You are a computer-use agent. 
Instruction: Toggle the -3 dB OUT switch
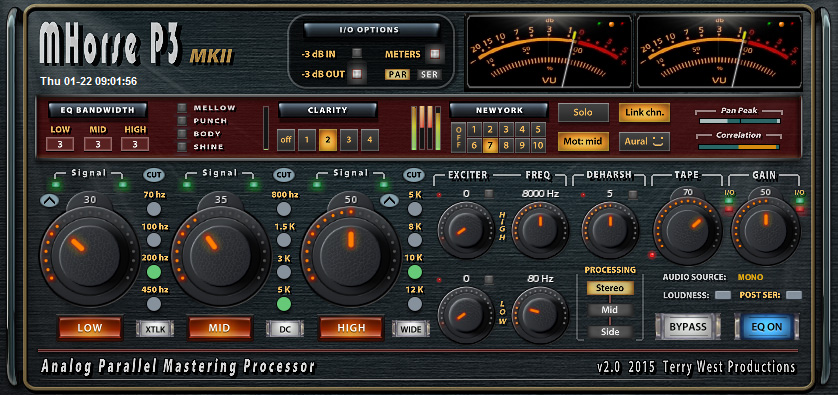pos(356,74)
